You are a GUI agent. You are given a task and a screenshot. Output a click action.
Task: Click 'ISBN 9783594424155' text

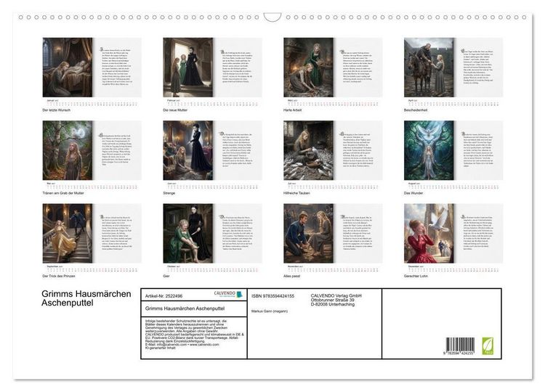point(272,296)
